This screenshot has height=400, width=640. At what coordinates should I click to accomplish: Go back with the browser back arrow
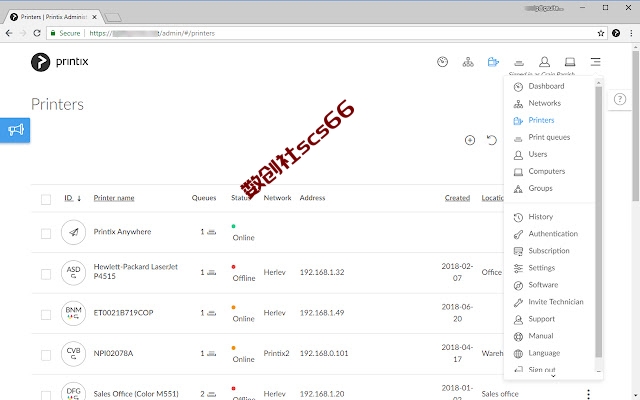pyautogui.click(x=9, y=33)
